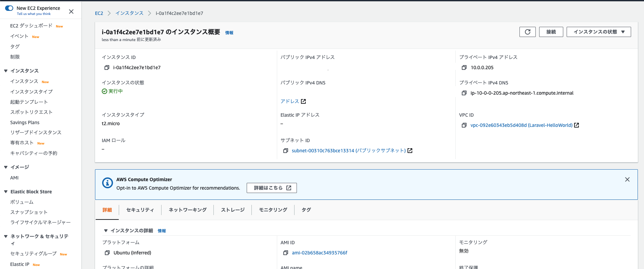Copy the subnet ID value
Viewport: 644px width, 269px height.
point(286,151)
